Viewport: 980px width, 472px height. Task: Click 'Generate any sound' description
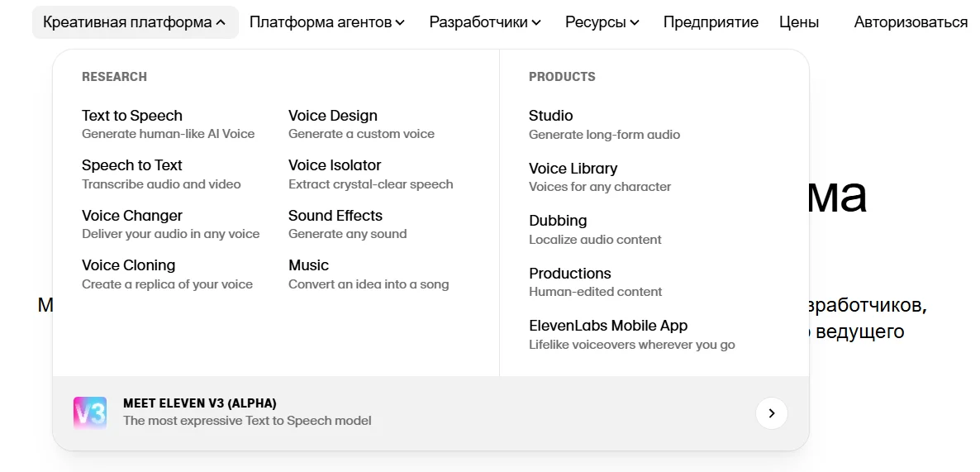(x=348, y=234)
